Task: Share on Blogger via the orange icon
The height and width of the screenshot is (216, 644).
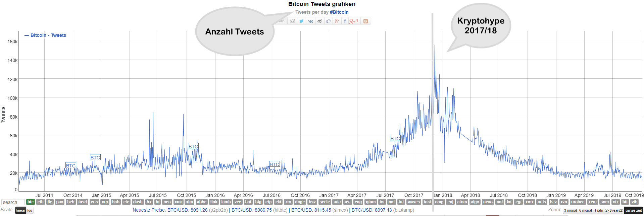Action: (x=365, y=21)
